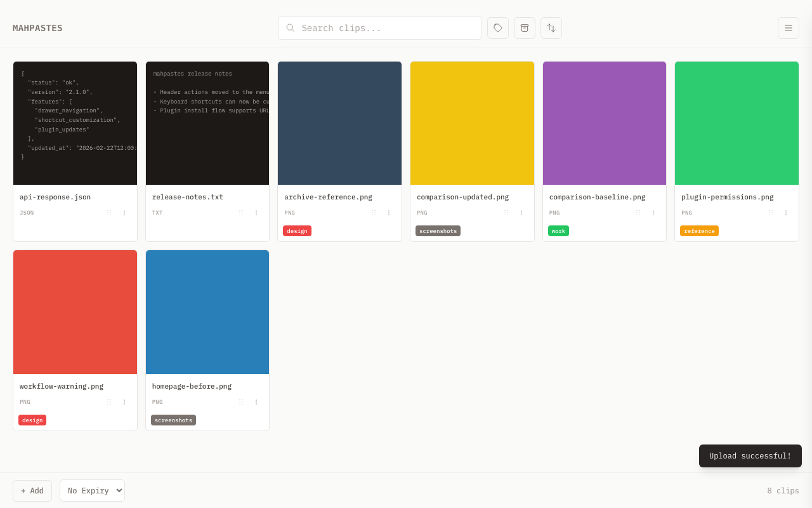Click drag handle on workflow-warning.png card

(109, 402)
